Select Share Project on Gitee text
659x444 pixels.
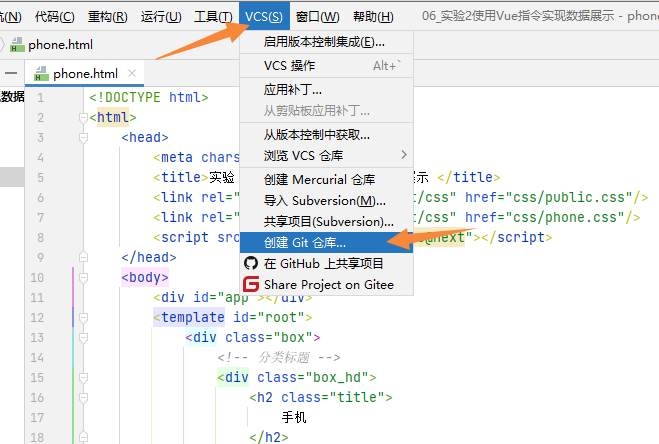[329, 285]
